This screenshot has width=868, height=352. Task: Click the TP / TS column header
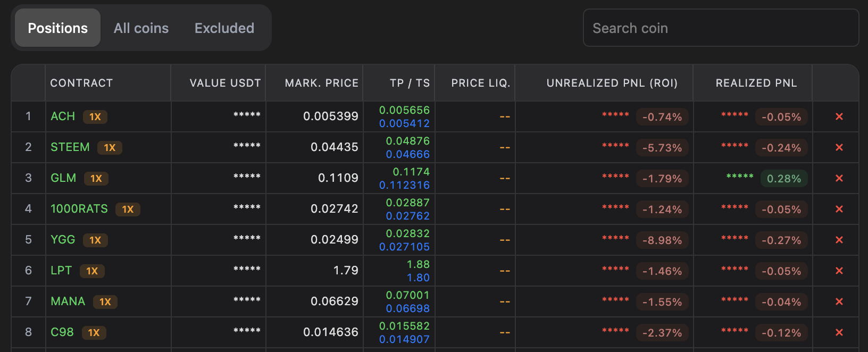(410, 83)
